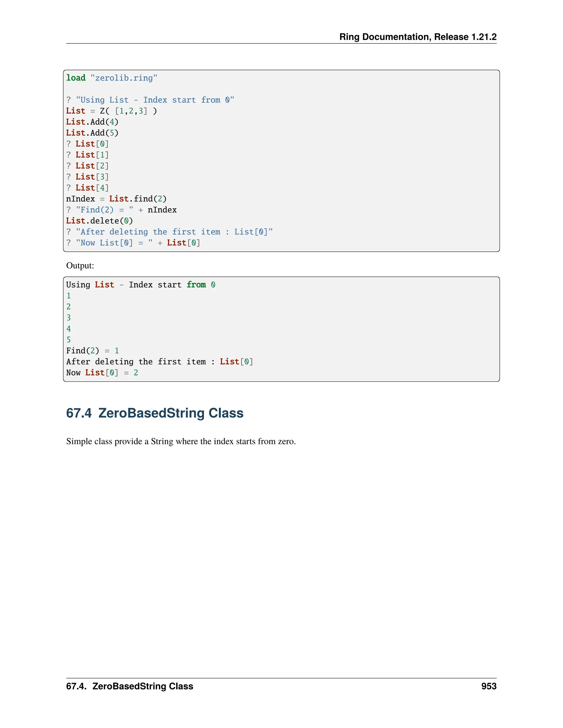The width and height of the screenshot is (563, 728).
Task: Click the List.Add(5) code line
Action: pyautogui.click(x=92, y=133)
